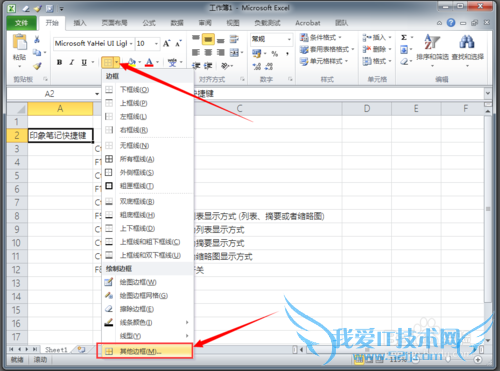The image size is (500, 371).
Task: Apply the red font color A
Action: pos(149,62)
